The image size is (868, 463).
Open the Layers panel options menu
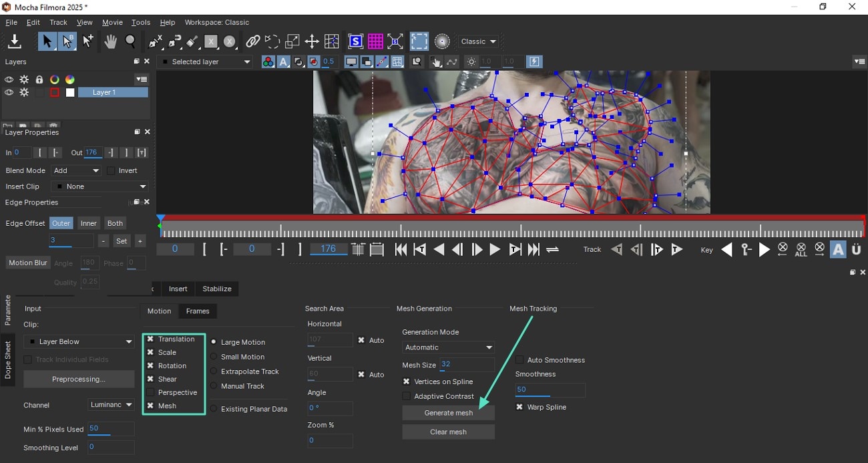coord(142,79)
